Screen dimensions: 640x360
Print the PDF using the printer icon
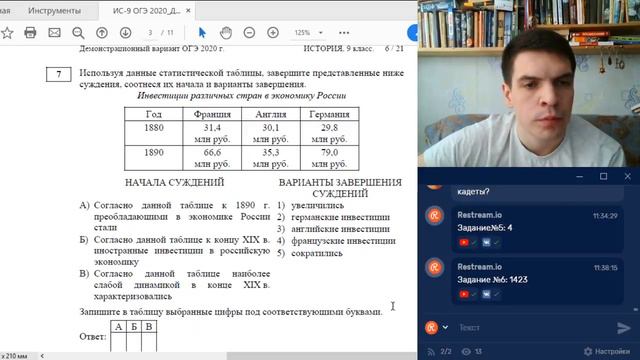click(30, 33)
